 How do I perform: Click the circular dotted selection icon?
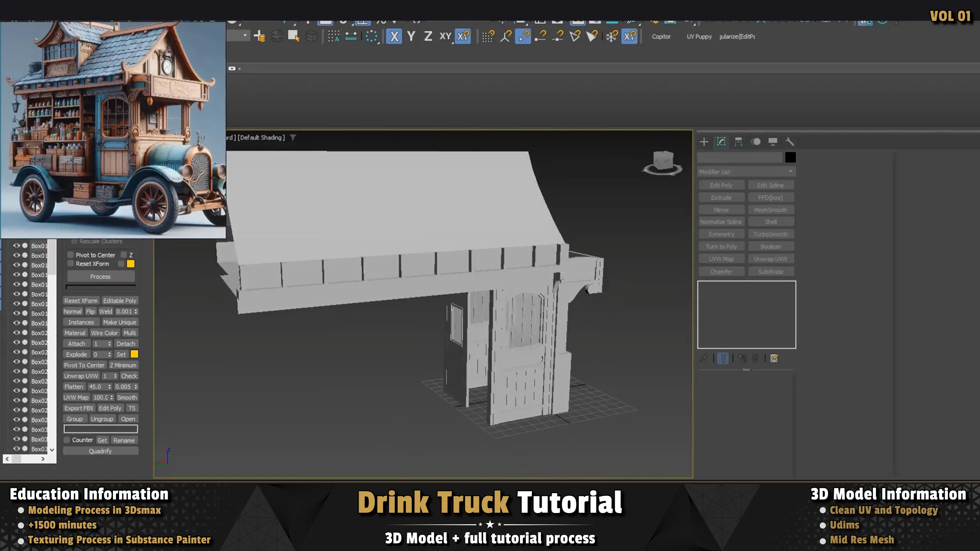(x=371, y=37)
